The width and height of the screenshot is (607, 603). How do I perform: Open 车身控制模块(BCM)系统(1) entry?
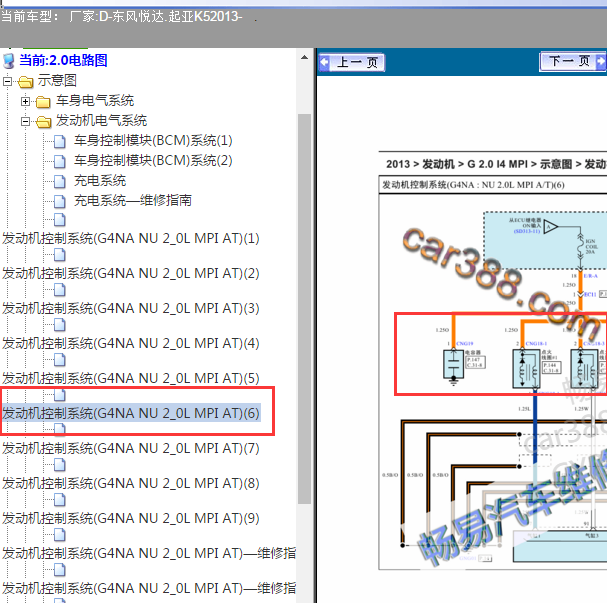[x=153, y=140]
